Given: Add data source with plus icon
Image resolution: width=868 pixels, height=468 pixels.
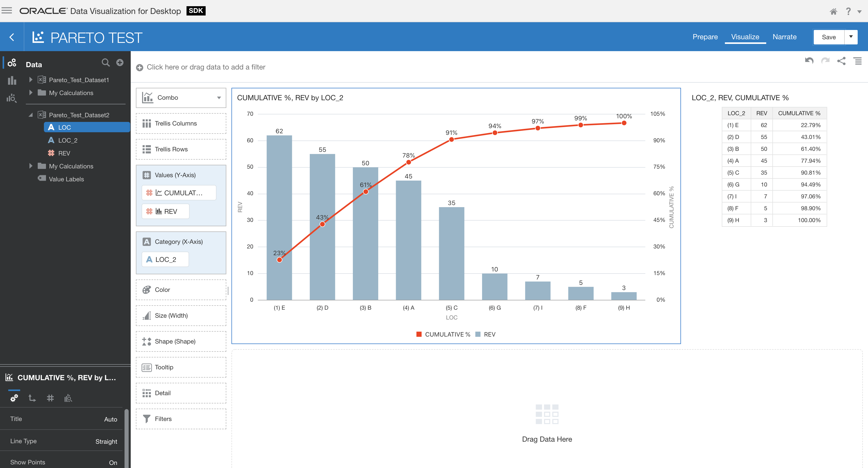Looking at the screenshot, I should 120,63.
